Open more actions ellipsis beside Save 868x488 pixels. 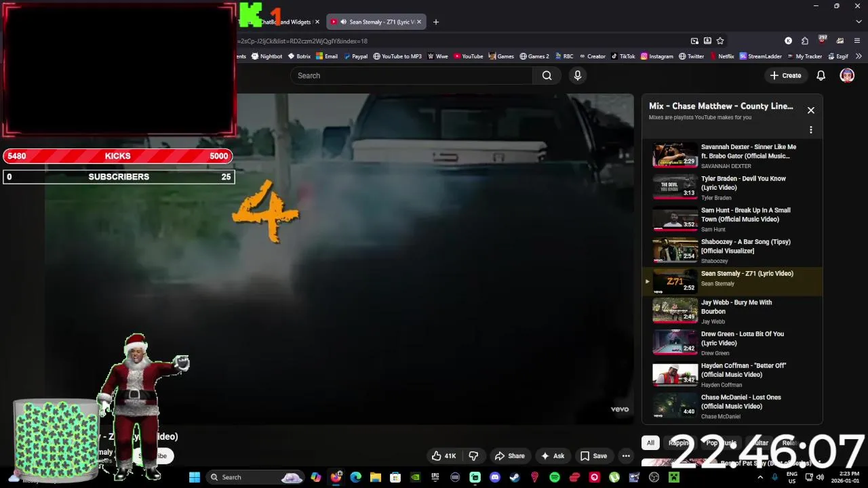pyautogui.click(x=626, y=455)
